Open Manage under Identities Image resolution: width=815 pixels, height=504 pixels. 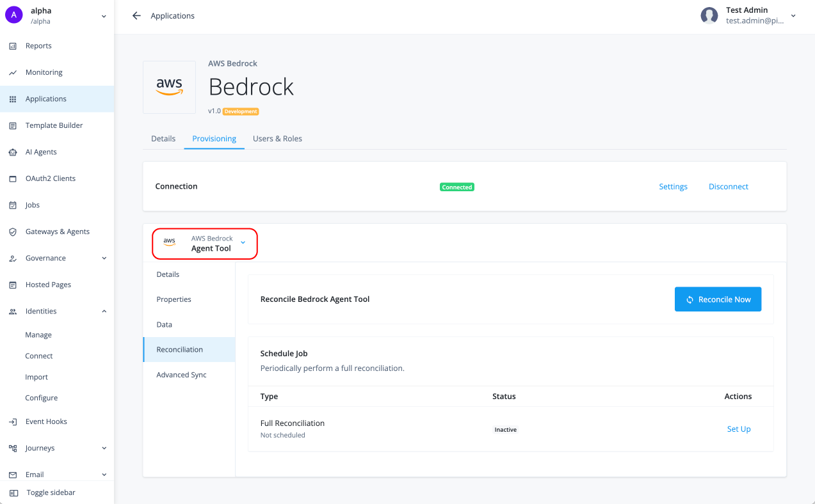pos(38,335)
